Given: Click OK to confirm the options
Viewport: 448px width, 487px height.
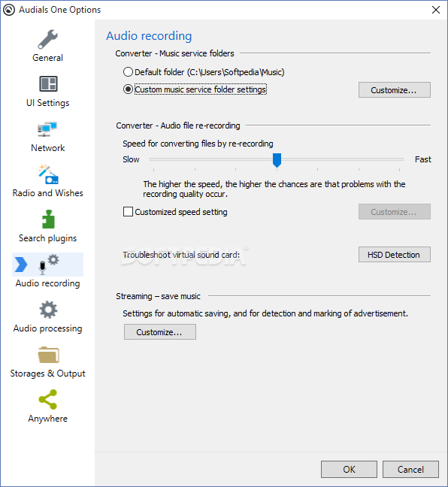Looking at the screenshot, I should [x=349, y=469].
